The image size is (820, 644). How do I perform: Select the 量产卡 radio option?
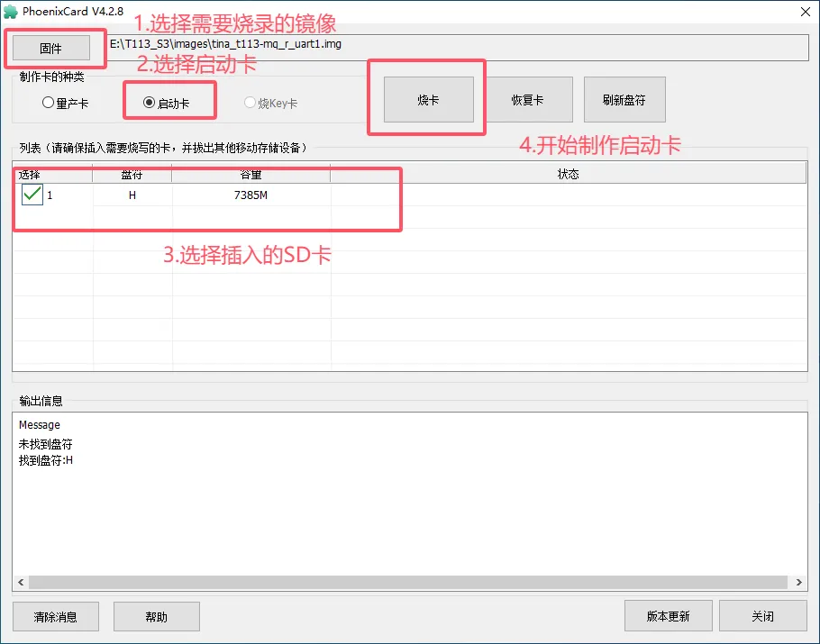click(48, 103)
